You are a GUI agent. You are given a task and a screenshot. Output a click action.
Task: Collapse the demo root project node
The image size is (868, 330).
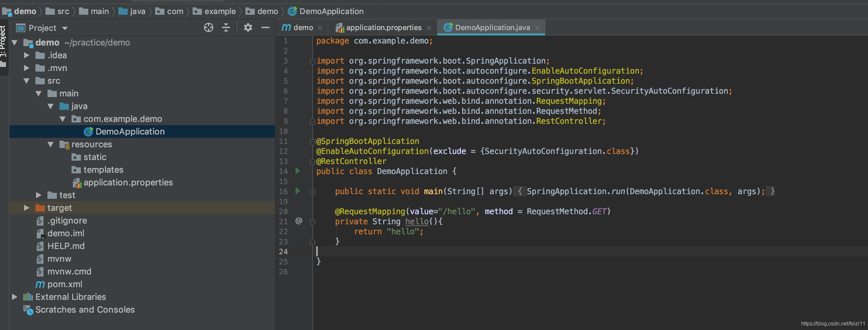(x=14, y=43)
